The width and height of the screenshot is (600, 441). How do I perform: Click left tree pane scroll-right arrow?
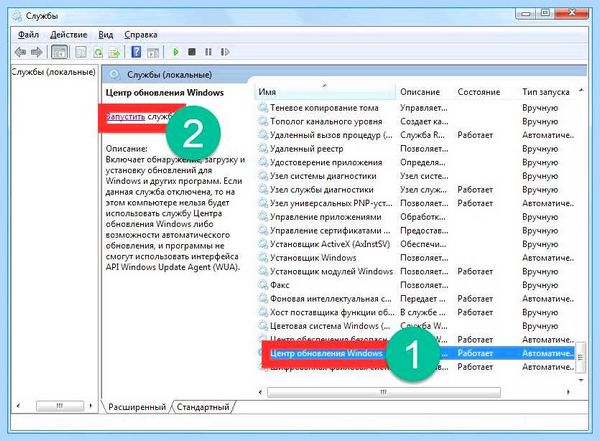(91, 406)
